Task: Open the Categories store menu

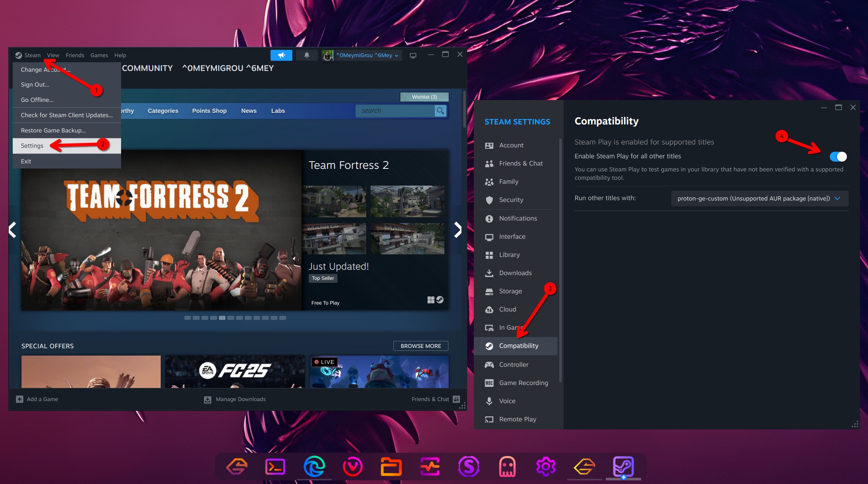Action: tap(163, 111)
